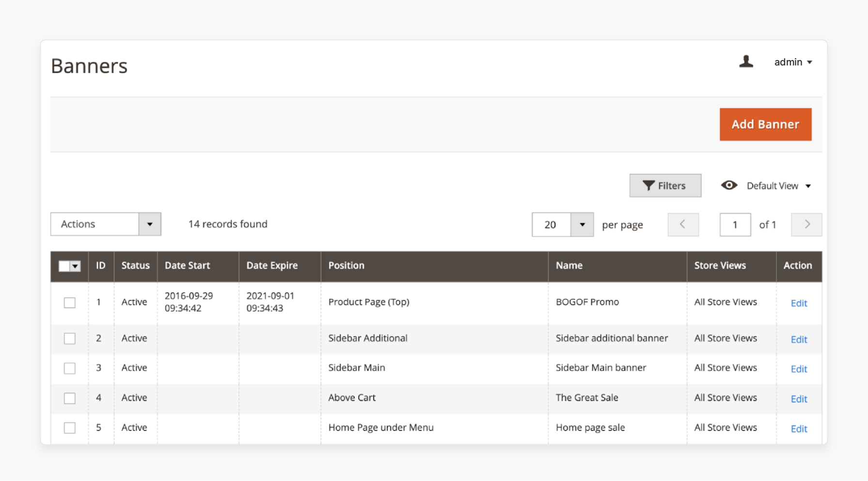
Task: Open the mass-select options arrow in header
Action: (75, 266)
